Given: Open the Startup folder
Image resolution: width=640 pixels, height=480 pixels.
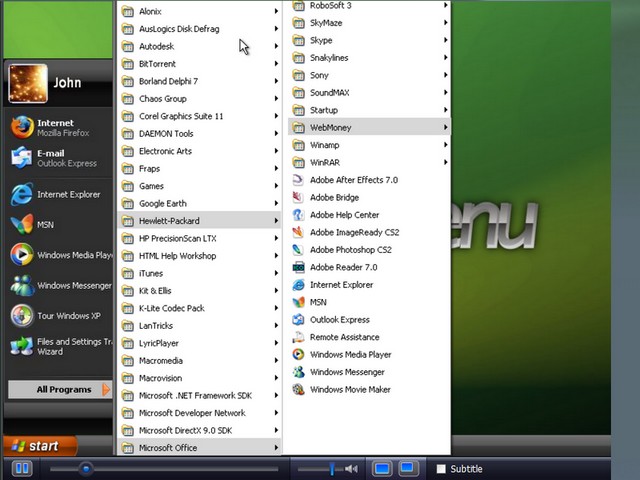Looking at the screenshot, I should (x=369, y=110).
